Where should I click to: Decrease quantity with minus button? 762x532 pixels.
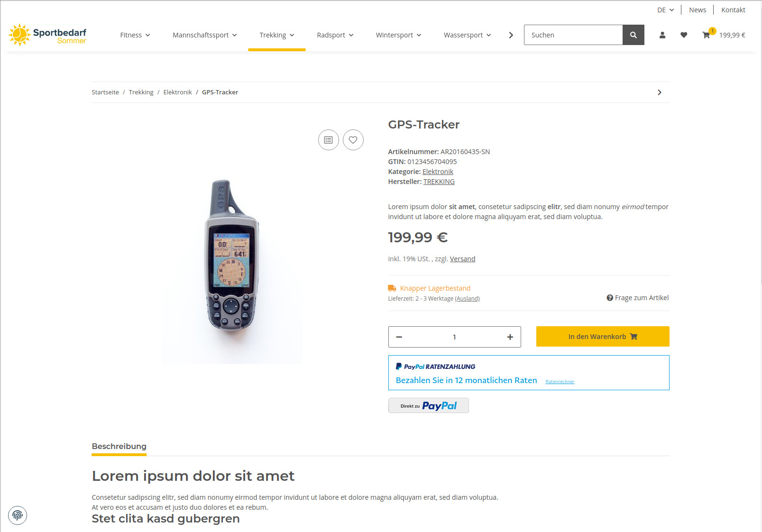pos(399,337)
